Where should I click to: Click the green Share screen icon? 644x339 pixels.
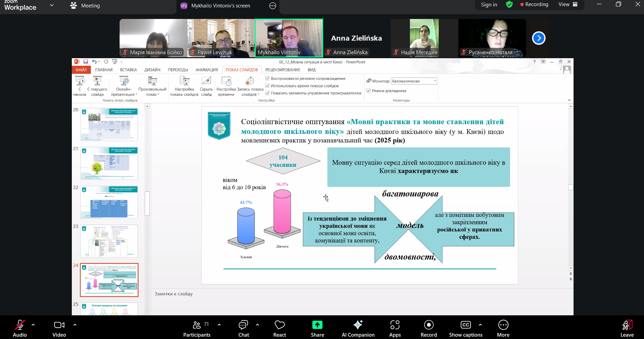(x=317, y=325)
